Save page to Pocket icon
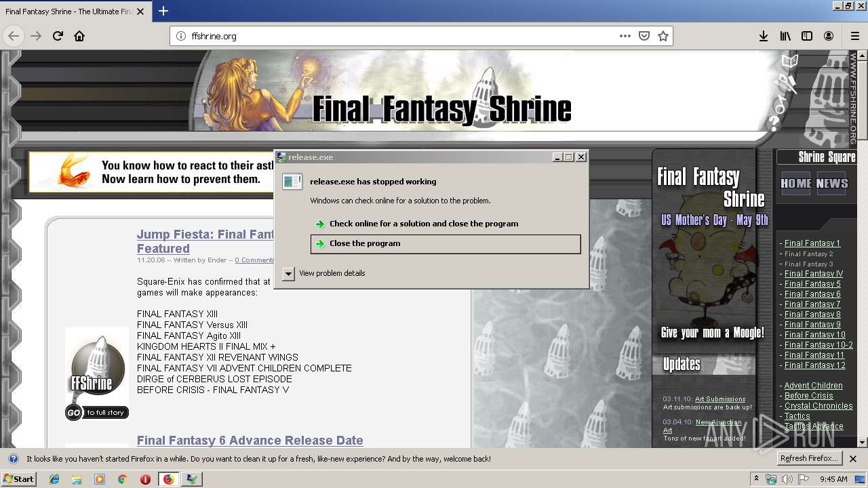Viewport: 868px width, 488px height. [644, 36]
